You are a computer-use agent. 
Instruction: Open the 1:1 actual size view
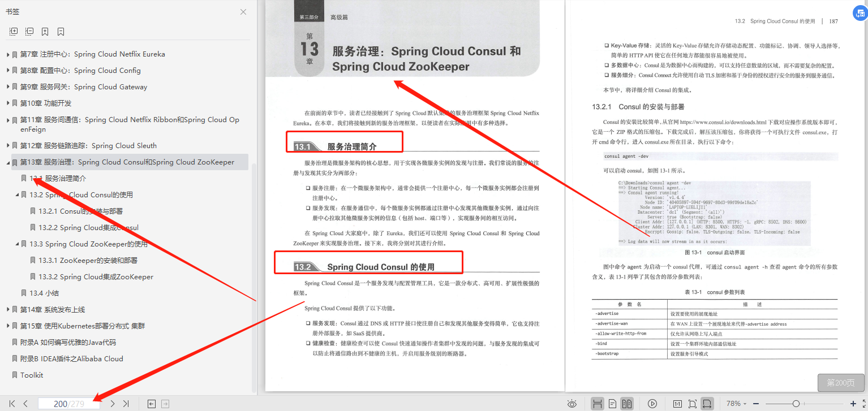click(677, 403)
